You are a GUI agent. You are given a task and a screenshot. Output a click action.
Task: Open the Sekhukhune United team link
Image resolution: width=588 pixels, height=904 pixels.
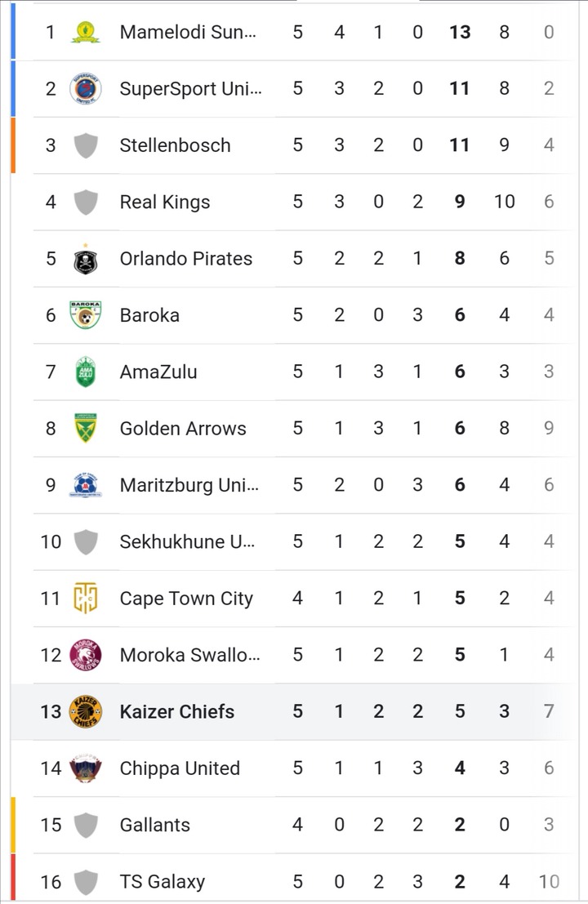[x=187, y=541]
